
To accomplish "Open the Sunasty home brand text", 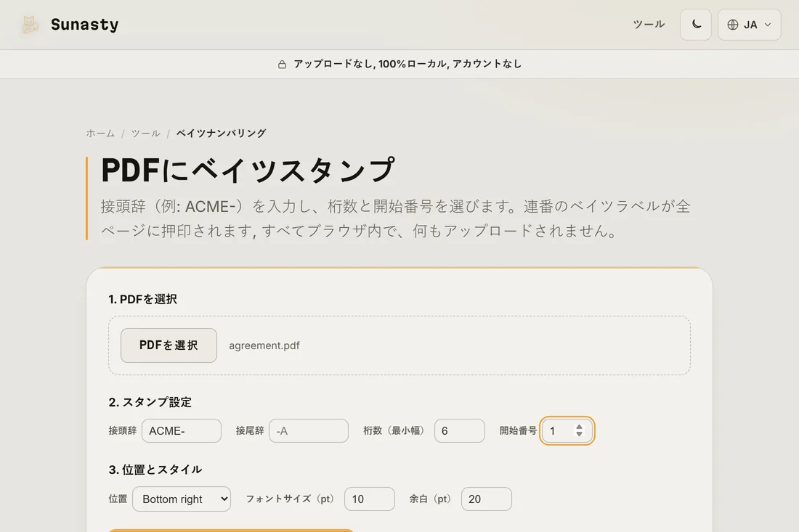I will coord(84,25).
